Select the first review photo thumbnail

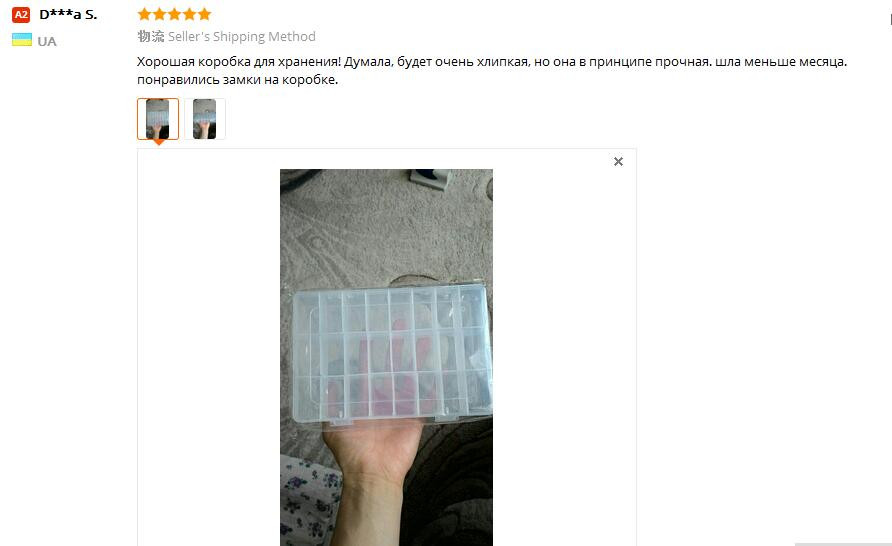point(158,119)
